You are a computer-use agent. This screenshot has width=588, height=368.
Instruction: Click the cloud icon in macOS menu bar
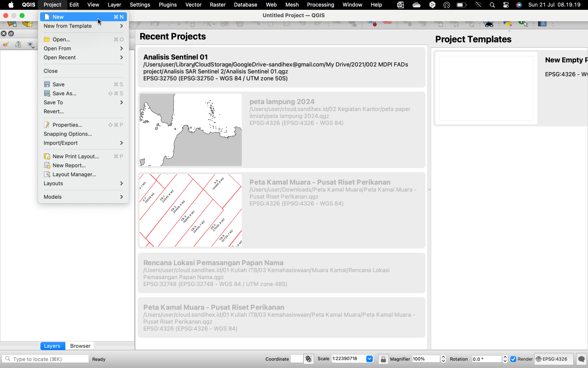tap(416, 5)
